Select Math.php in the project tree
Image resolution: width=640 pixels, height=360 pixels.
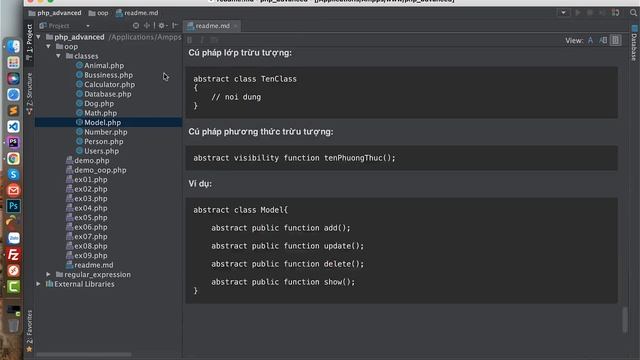pyautogui.click(x=100, y=113)
